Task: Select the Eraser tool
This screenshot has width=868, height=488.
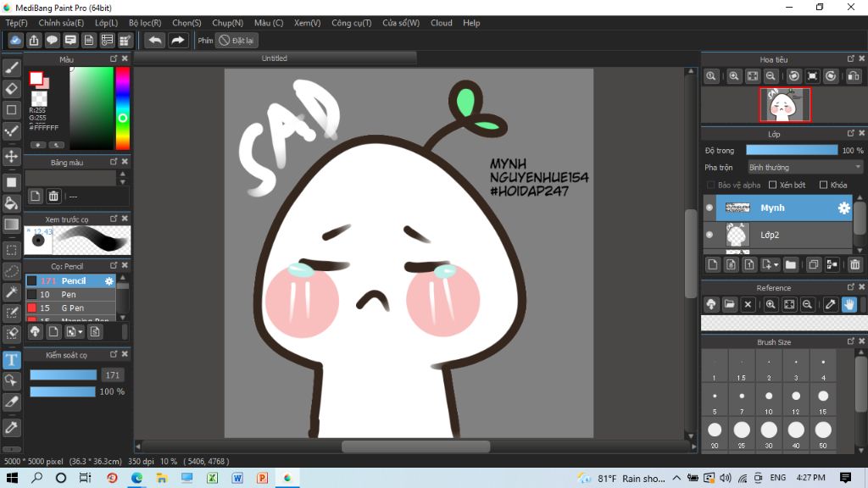Action: tap(12, 88)
